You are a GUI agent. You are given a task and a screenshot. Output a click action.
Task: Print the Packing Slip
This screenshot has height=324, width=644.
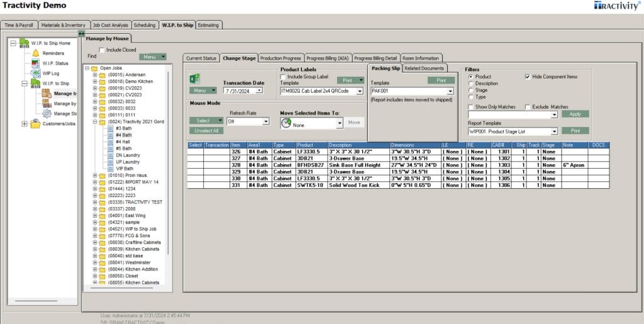click(x=441, y=81)
